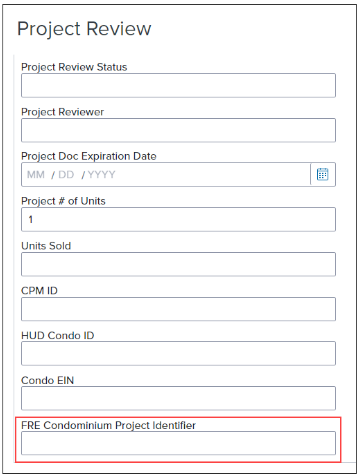Screen dimensions: 361x475
Task: Select the YYYY year placeholder segment
Action: [101, 175]
